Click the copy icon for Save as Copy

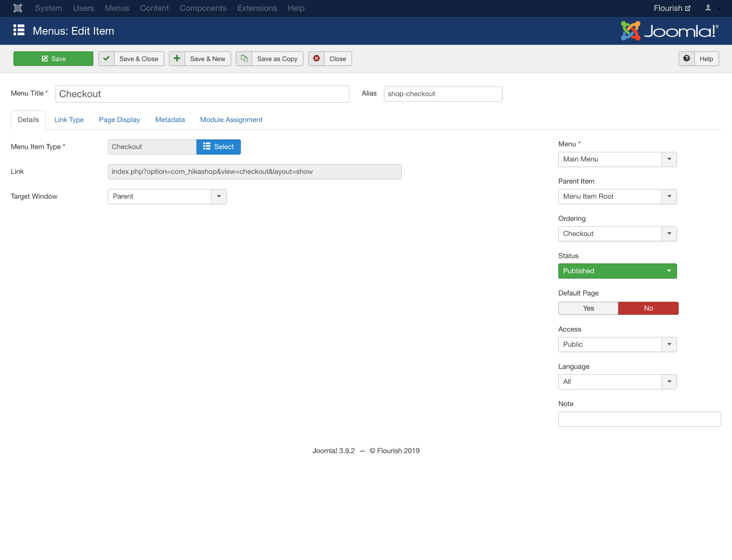click(x=244, y=59)
